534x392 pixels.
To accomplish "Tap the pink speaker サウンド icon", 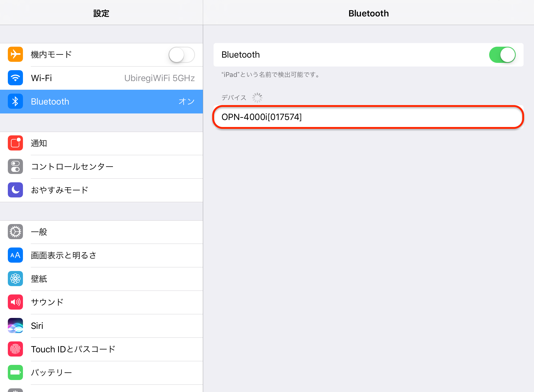I will pos(15,302).
